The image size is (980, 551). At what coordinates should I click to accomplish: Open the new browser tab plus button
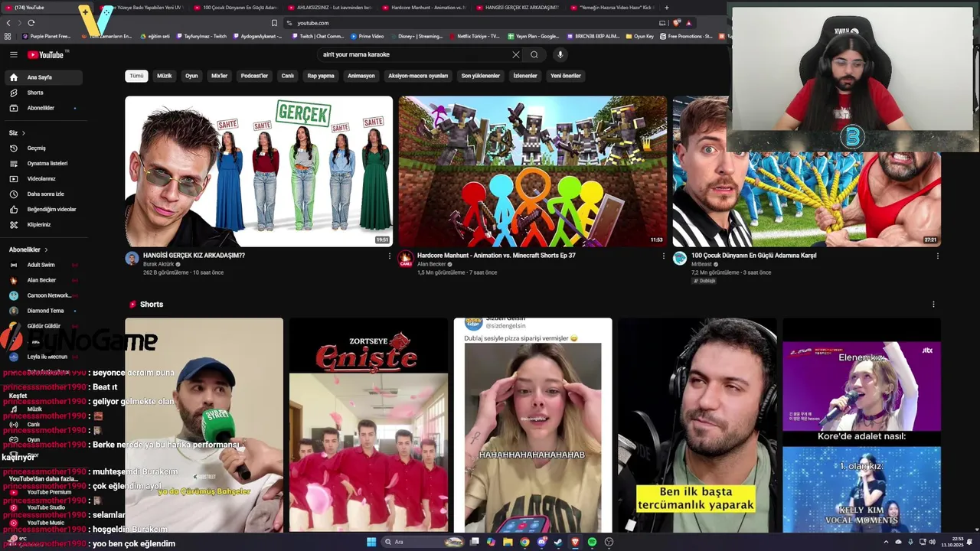point(666,8)
